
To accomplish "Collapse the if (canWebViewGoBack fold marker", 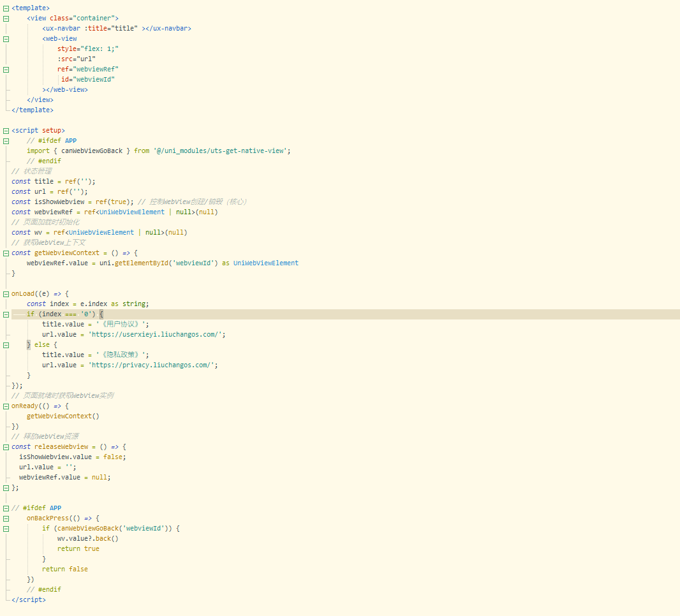I will (x=6, y=529).
